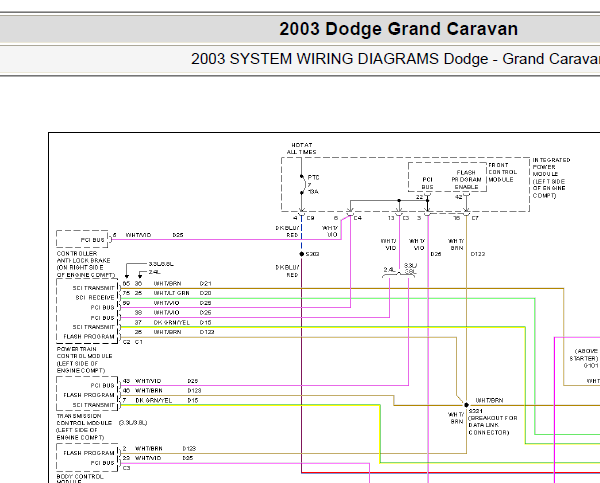Viewport: 600px width, 483px height.
Task: Click "WHT/BRN" label right of S221 splice
Action: (x=489, y=400)
